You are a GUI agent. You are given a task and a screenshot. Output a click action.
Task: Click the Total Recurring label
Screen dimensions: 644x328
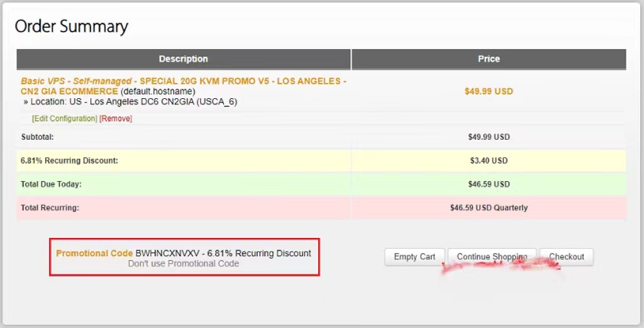[x=50, y=208]
